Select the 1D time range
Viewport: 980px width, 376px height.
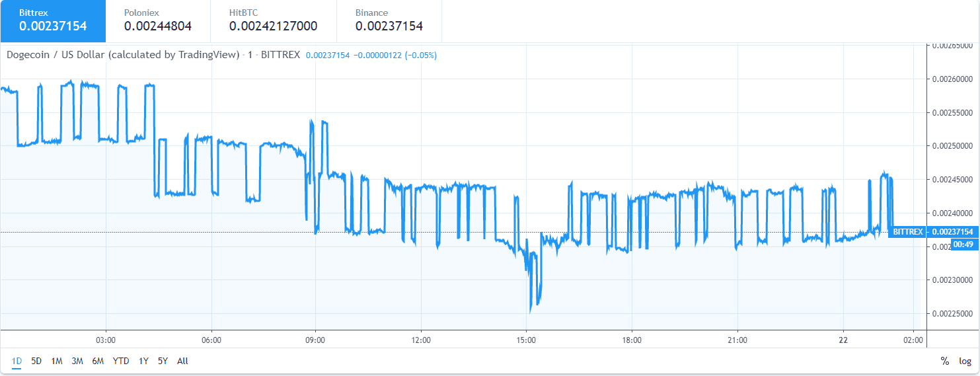[17, 361]
